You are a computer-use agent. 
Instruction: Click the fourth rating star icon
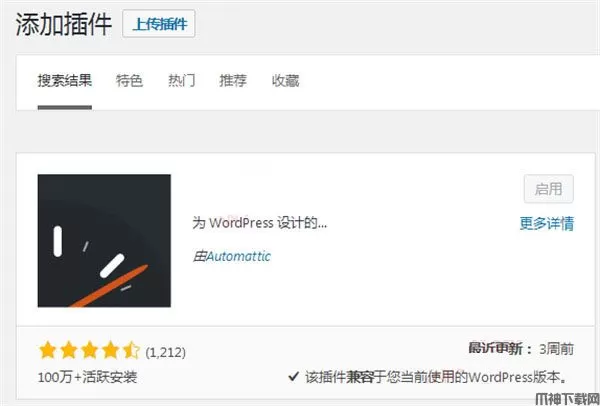110,351
